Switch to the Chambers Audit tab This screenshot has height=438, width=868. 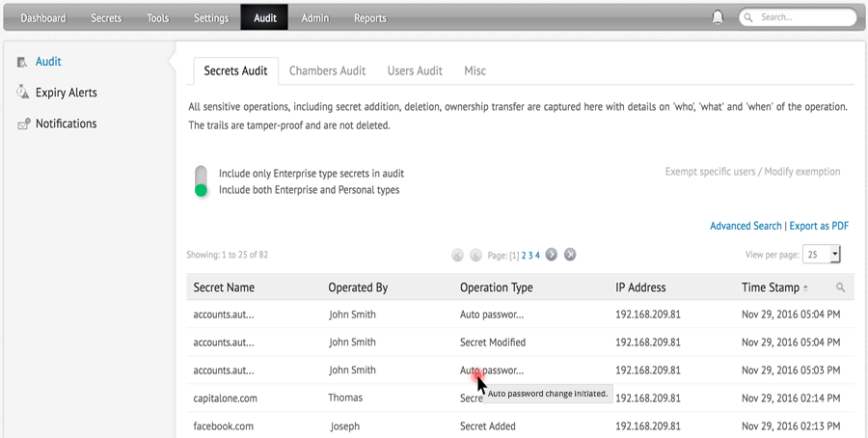click(x=327, y=70)
